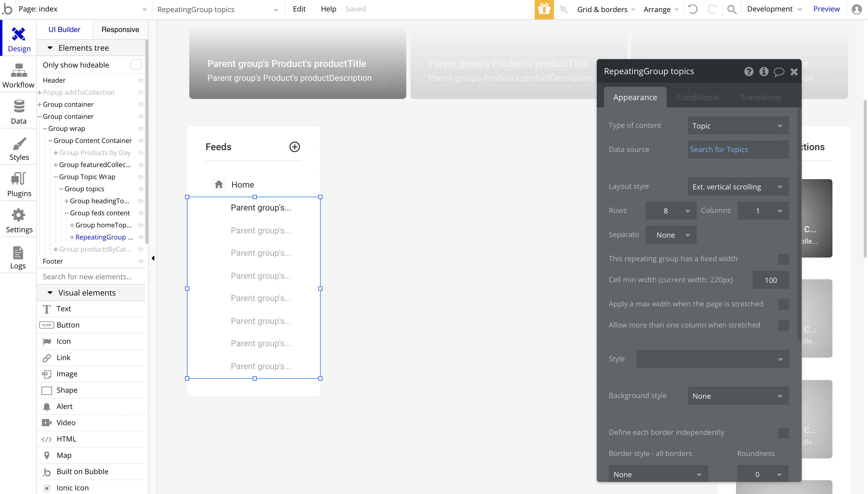Screen dimensions: 868x494
Task: Click the Preview link
Action: pos(826,9)
